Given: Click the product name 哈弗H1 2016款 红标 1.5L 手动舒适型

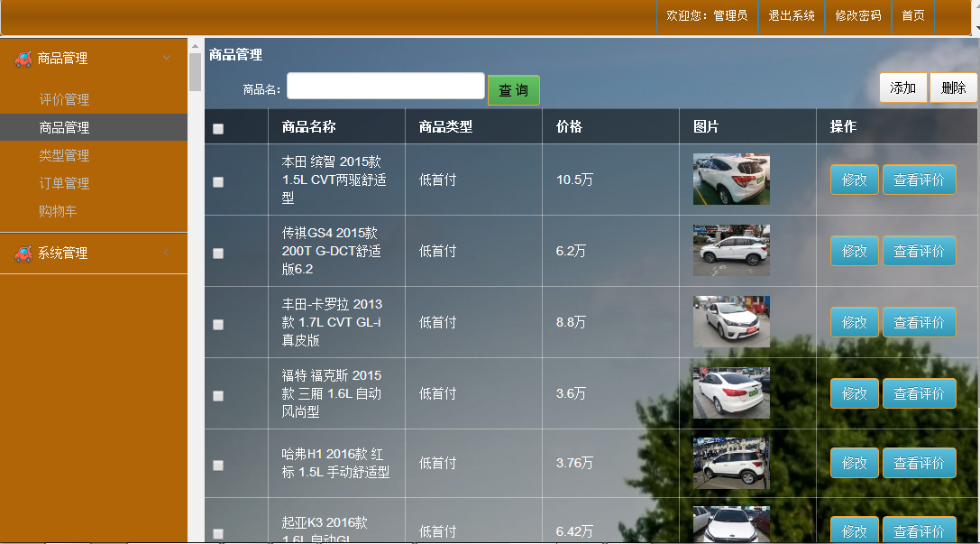Looking at the screenshot, I should coord(335,464).
